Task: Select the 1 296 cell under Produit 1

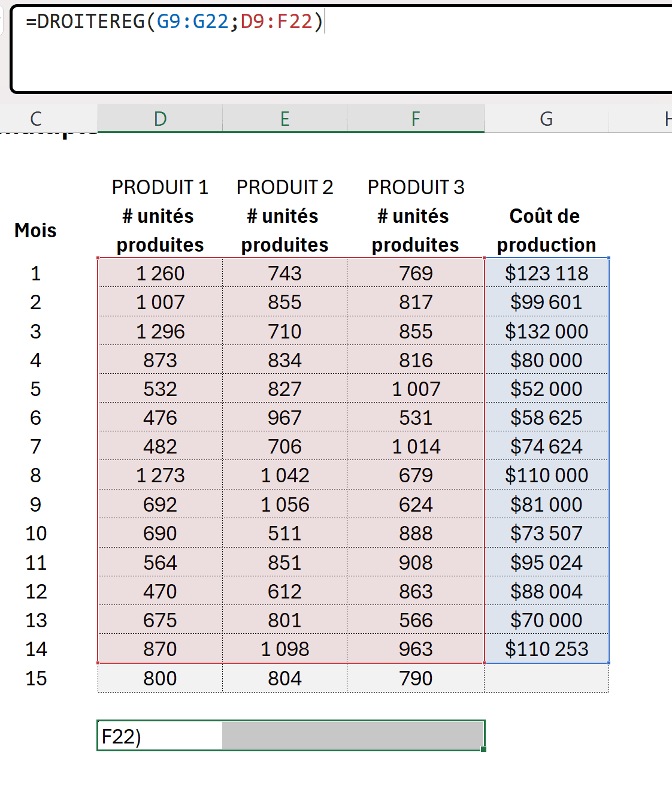Action: click(x=160, y=331)
